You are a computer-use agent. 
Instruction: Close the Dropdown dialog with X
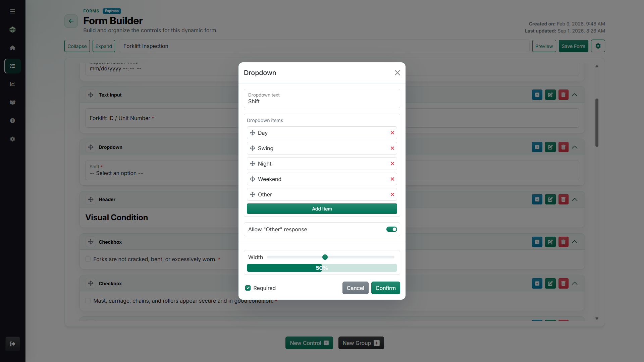(x=397, y=73)
